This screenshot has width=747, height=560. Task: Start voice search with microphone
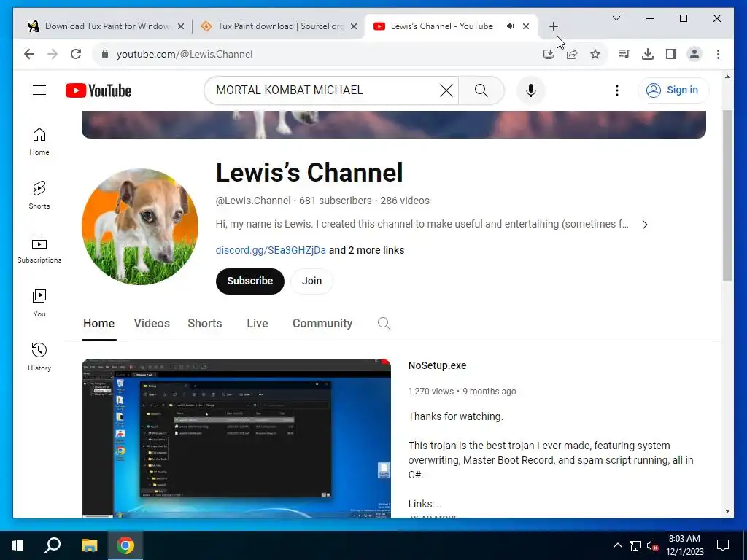pyautogui.click(x=531, y=90)
